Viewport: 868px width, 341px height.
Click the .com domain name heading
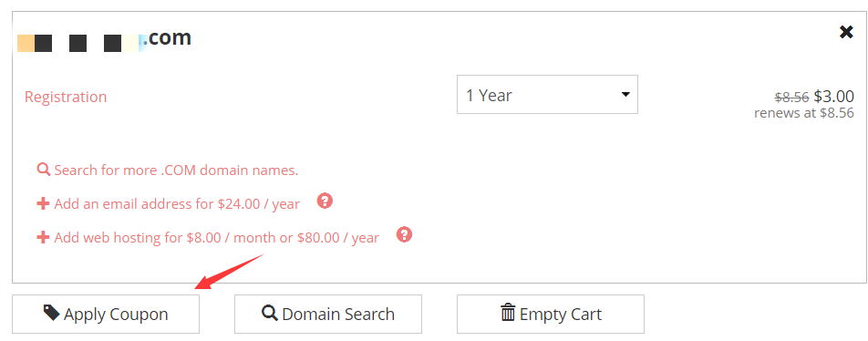[104, 38]
